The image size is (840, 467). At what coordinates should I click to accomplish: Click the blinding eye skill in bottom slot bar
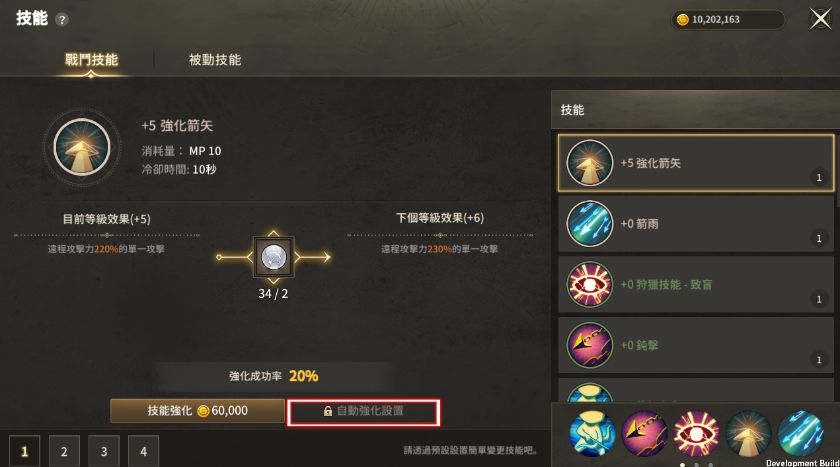pyautogui.click(x=696, y=433)
